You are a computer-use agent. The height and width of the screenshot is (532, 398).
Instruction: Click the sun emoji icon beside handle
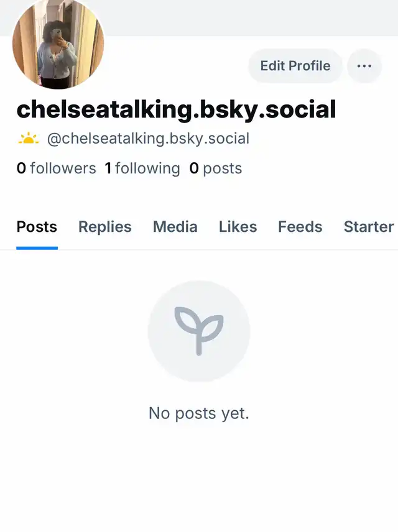(29, 139)
